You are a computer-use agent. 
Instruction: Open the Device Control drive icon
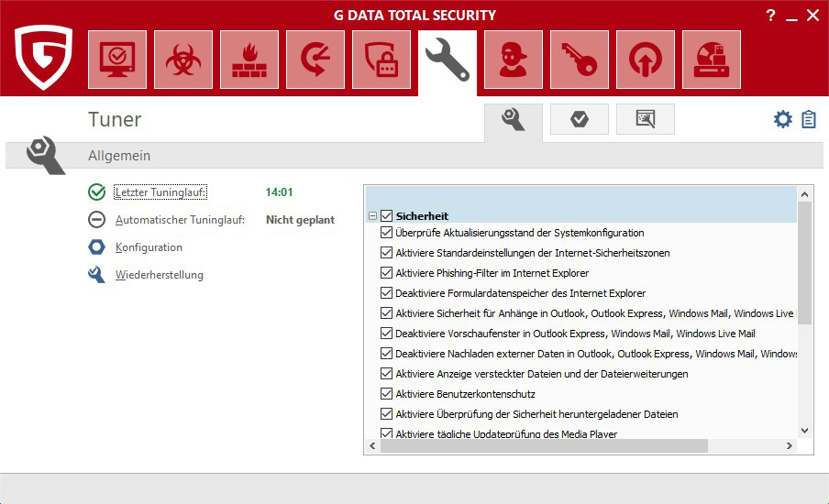(712, 60)
